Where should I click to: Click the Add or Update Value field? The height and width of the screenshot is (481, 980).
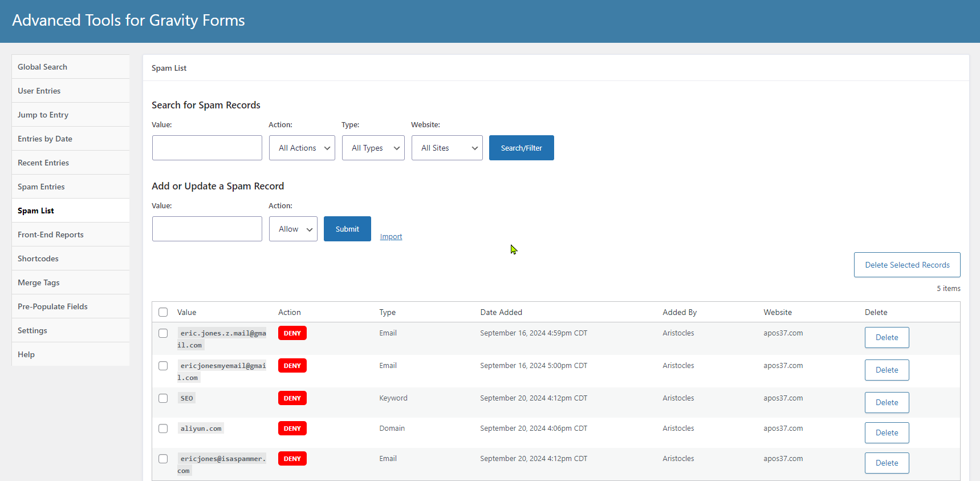(207, 229)
